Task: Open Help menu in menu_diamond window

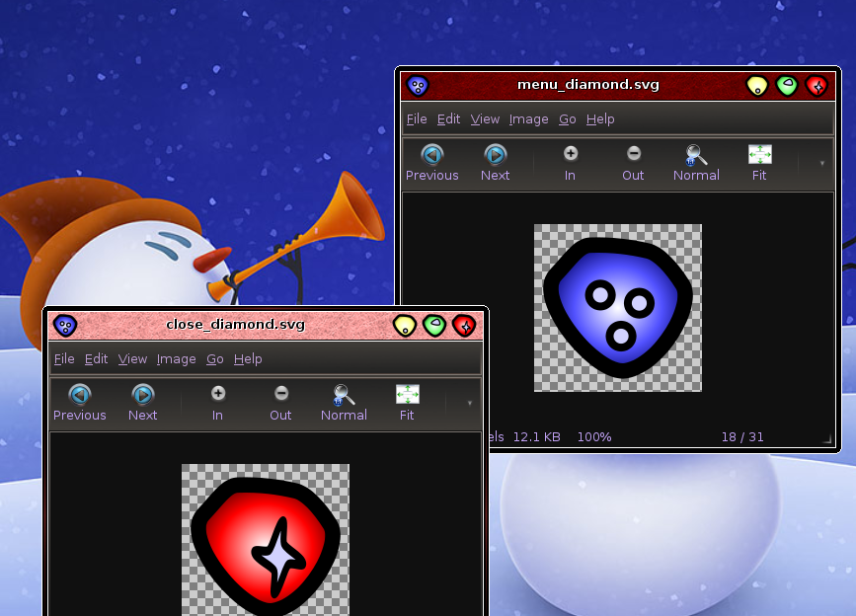Action: point(600,118)
